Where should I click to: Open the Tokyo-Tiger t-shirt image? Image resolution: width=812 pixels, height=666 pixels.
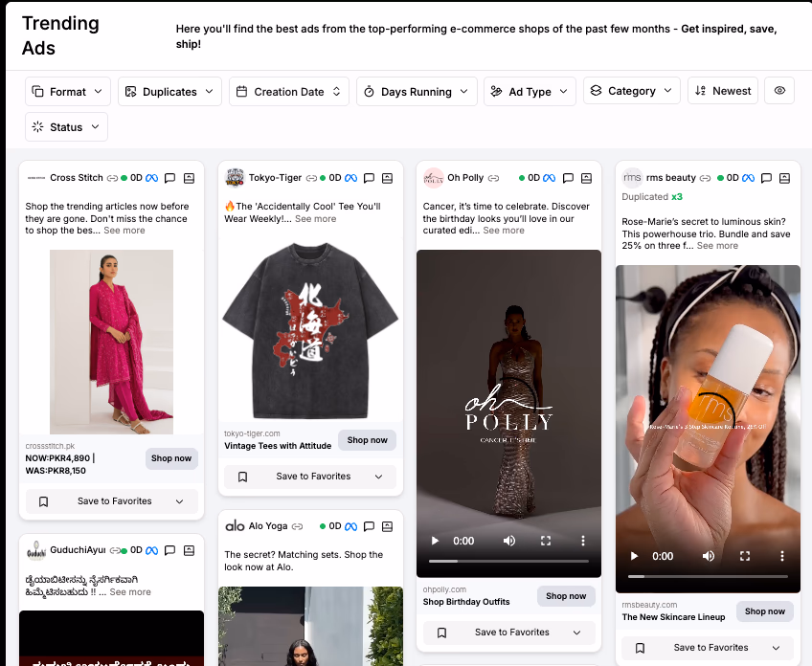coord(310,330)
